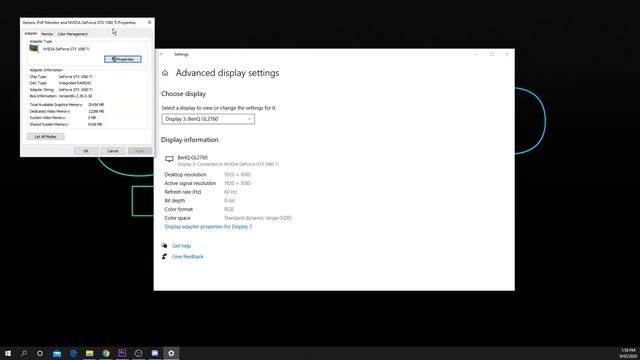Maximize the Settings window
Image resolution: width=640 pixels, height=360 pixels.
point(492,54)
